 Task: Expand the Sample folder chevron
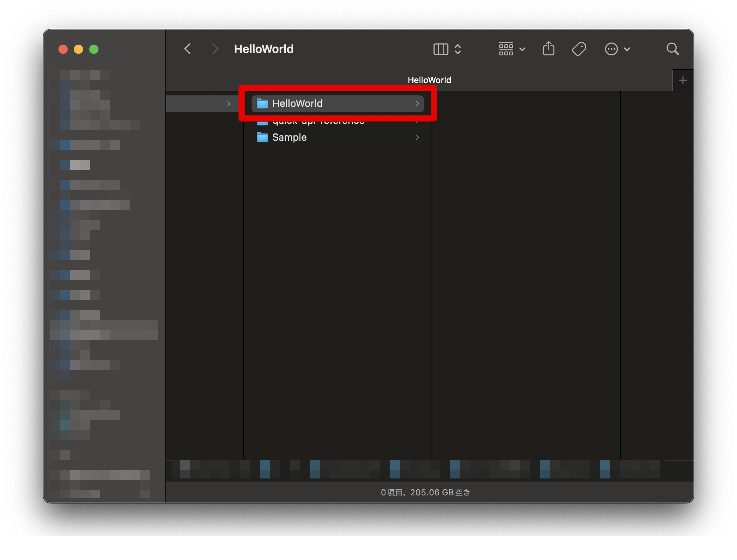(417, 137)
